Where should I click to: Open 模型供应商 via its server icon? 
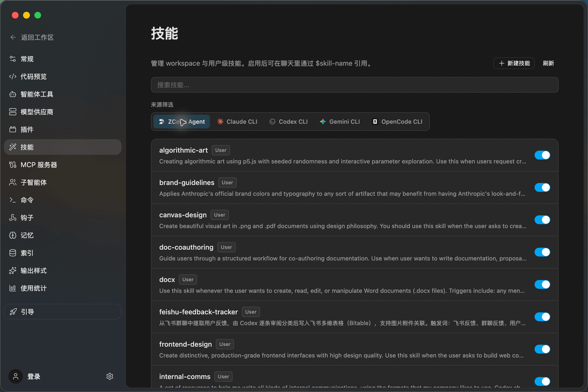(13, 112)
